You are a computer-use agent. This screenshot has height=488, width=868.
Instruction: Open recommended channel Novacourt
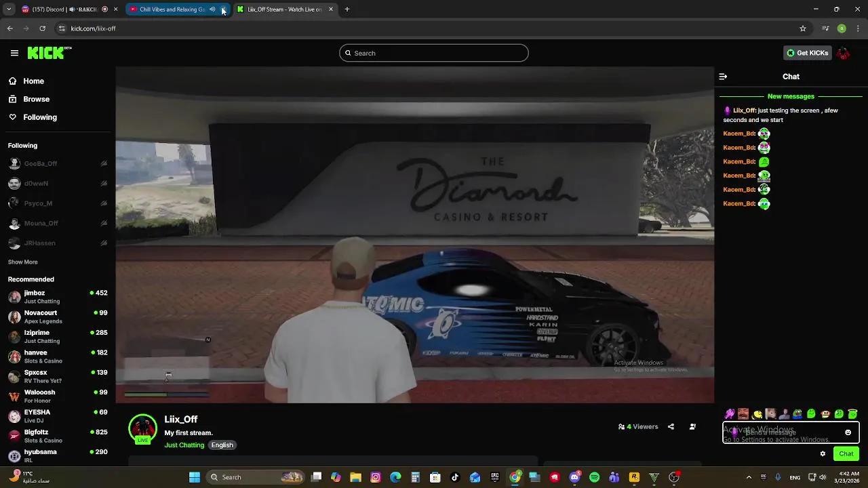point(58,317)
